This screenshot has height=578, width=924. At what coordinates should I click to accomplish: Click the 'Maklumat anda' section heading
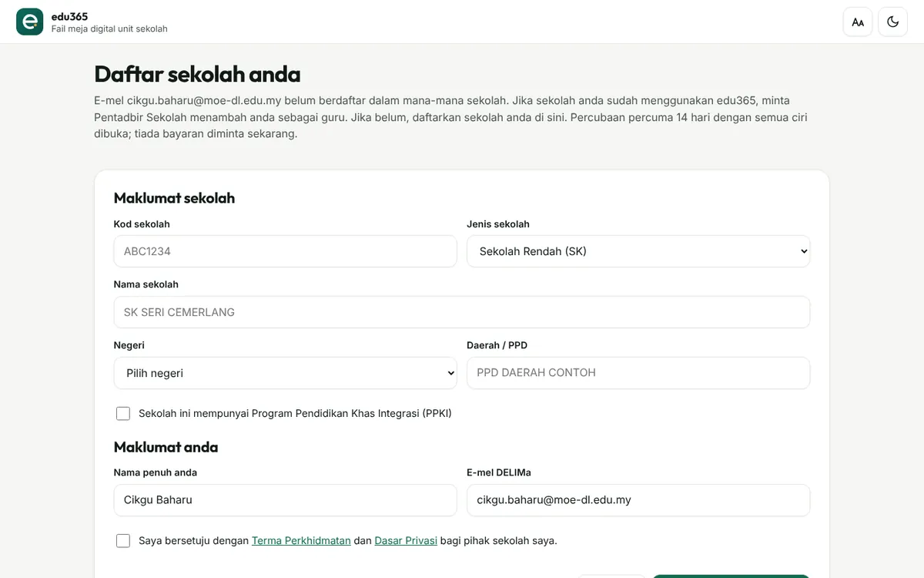166,447
